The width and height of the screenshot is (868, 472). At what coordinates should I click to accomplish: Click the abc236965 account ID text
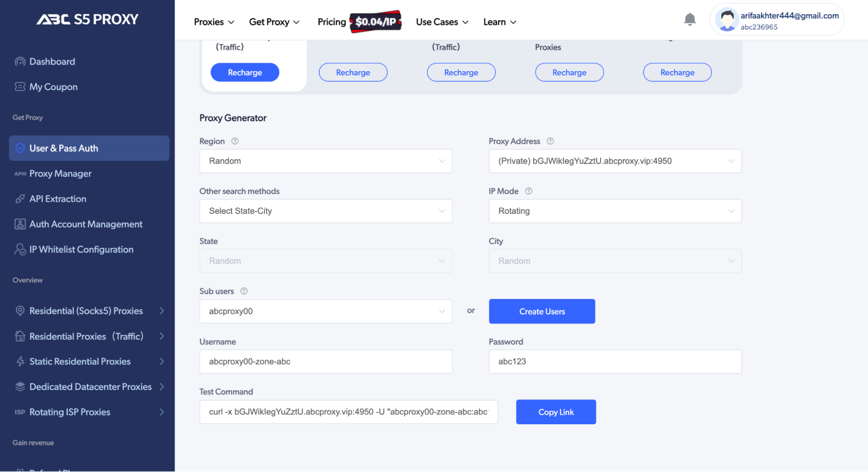tap(759, 27)
